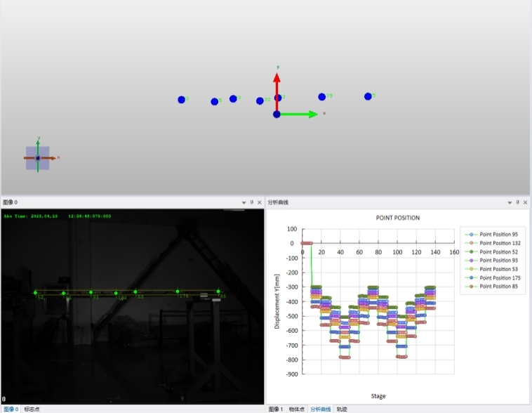Select the blue 3D point labeled 75
532x413 pixels.
point(322,97)
